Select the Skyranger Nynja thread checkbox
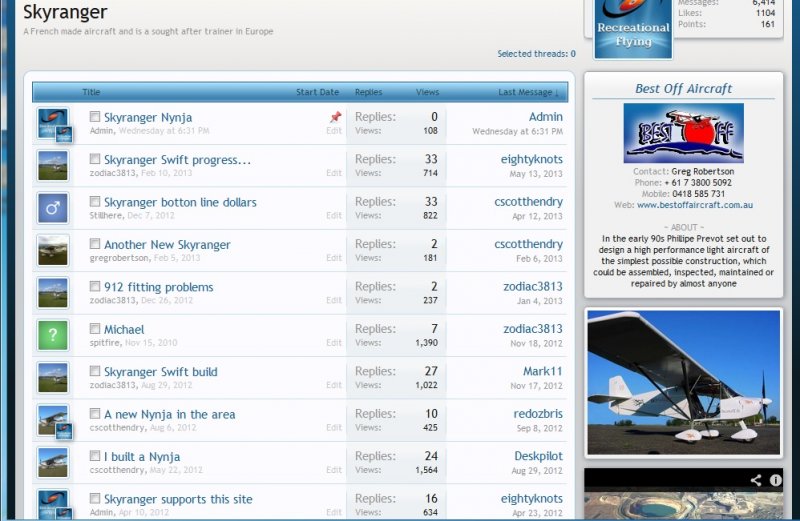Screen dimensions: 800x521 (95, 117)
